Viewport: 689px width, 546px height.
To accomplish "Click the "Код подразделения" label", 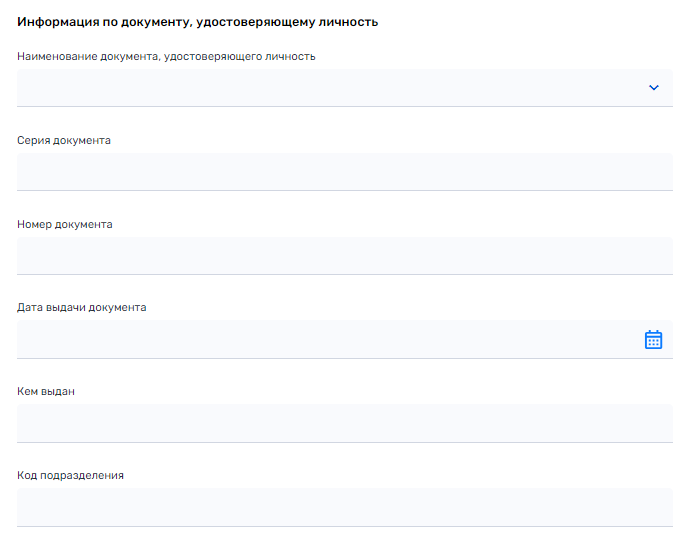I will tap(70, 475).
